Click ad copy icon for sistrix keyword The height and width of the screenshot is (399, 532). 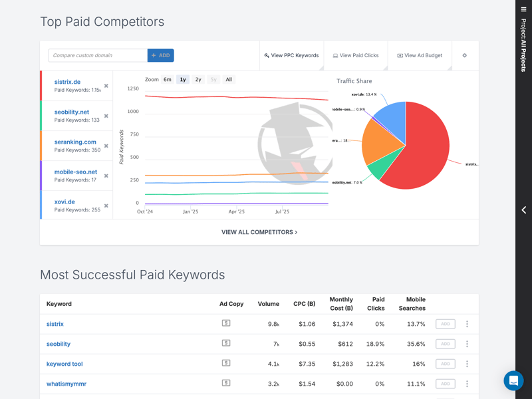(x=226, y=323)
